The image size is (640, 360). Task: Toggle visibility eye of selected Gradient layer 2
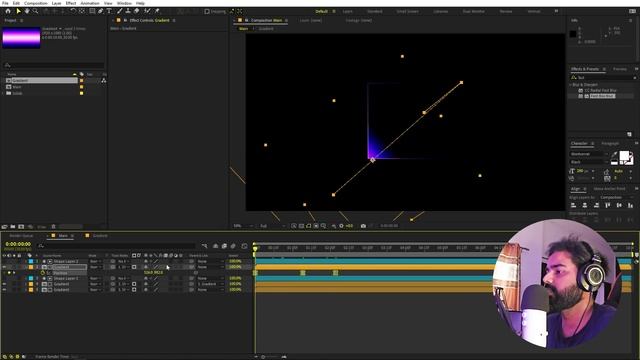pos(4,267)
